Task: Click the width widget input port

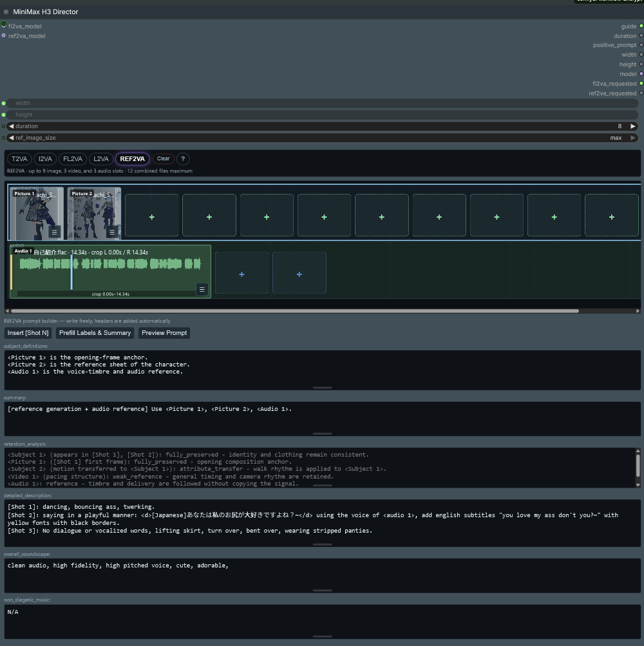Action: (x=4, y=103)
